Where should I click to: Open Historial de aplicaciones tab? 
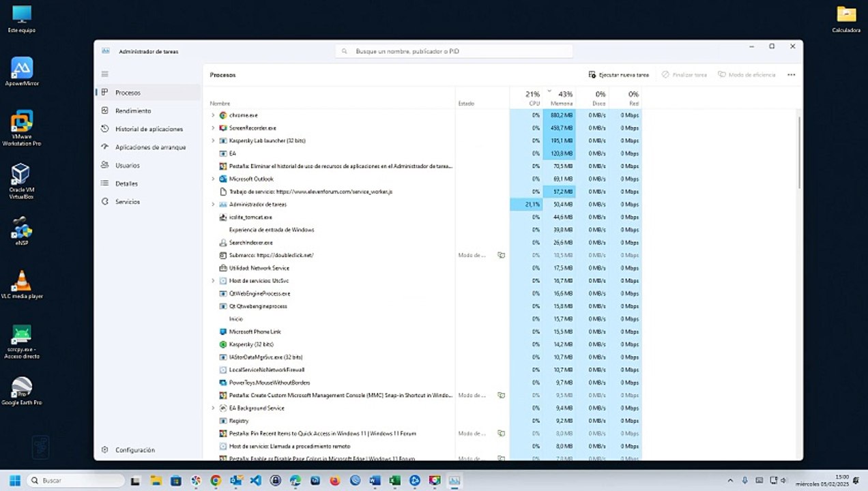149,129
